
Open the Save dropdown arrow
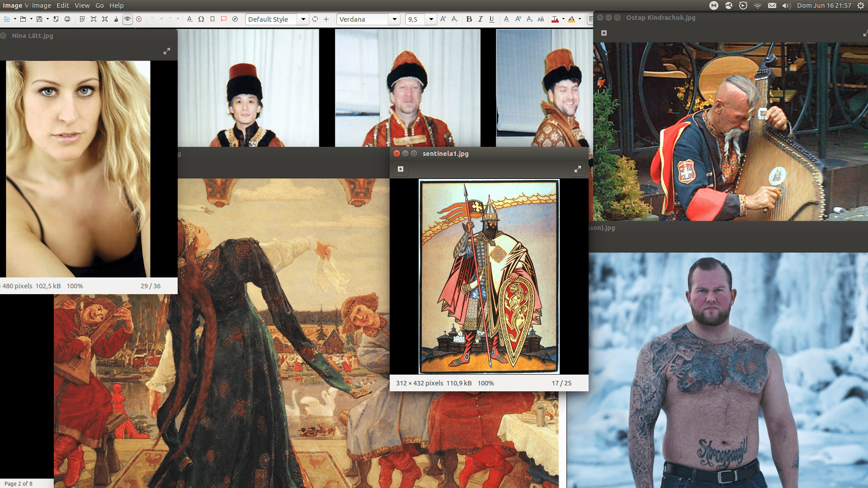(x=47, y=19)
